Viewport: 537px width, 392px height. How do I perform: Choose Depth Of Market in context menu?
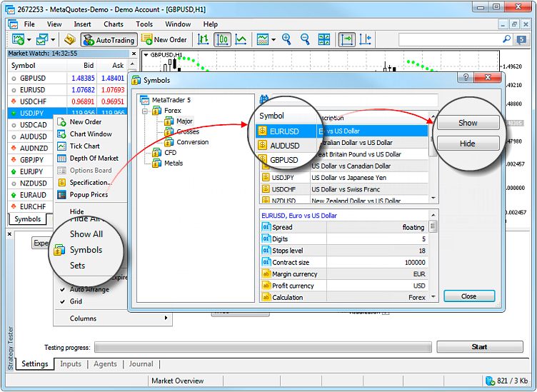[x=94, y=159]
